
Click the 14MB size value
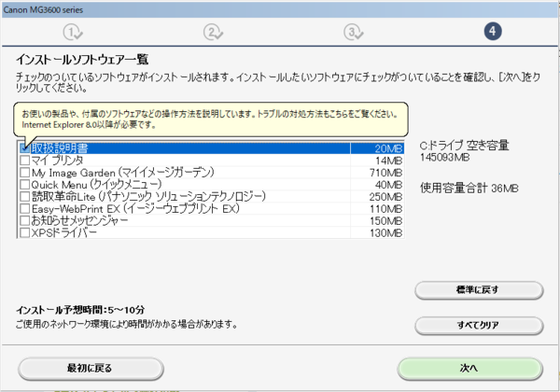pyautogui.click(x=388, y=161)
